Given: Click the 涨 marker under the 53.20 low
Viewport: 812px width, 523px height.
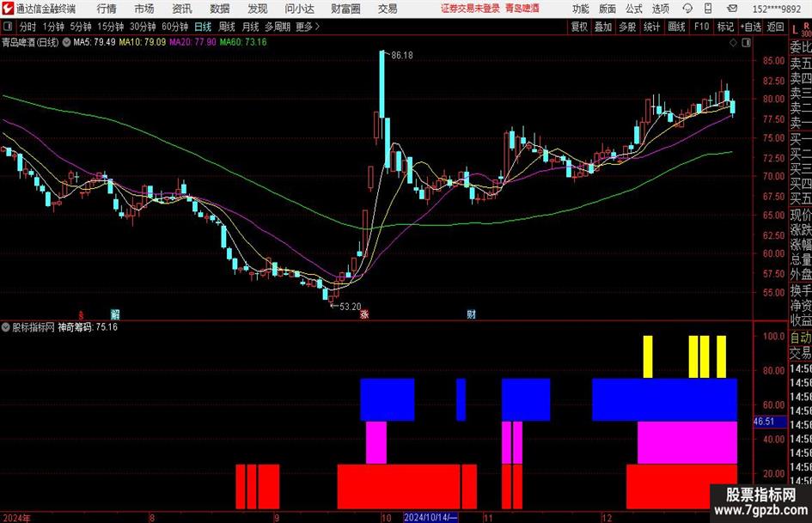Looking at the screenshot, I should point(364,313).
